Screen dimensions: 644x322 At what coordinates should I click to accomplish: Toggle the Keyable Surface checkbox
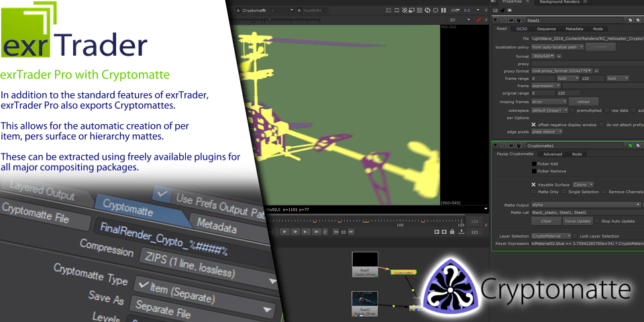(x=533, y=185)
